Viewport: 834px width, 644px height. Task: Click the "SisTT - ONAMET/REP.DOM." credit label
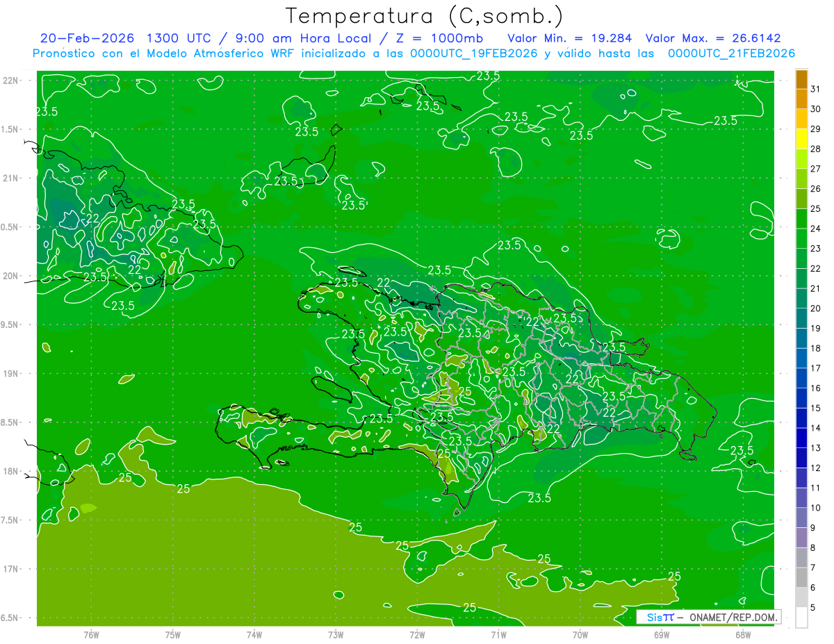pos(708,617)
